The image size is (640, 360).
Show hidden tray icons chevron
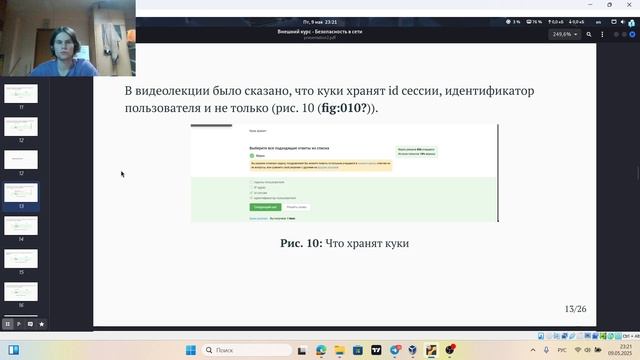click(533, 350)
